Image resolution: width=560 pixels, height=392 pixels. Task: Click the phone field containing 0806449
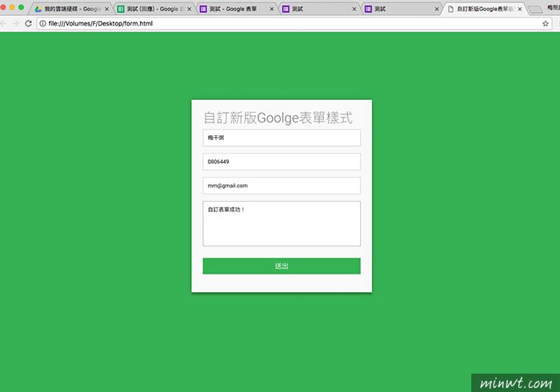(282, 162)
